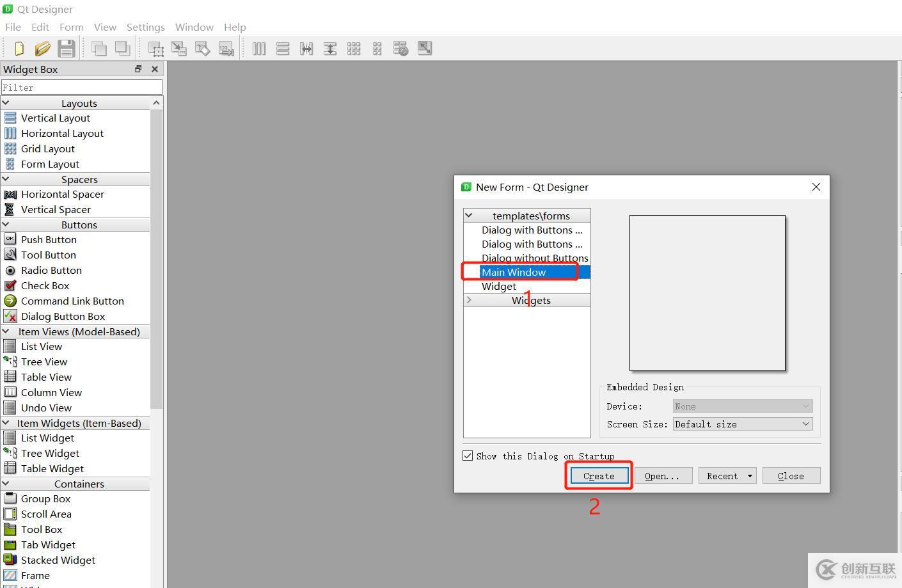This screenshot has width=902, height=588.
Task: Click the Widget Box vertical scrollbar
Action: tap(156, 258)
